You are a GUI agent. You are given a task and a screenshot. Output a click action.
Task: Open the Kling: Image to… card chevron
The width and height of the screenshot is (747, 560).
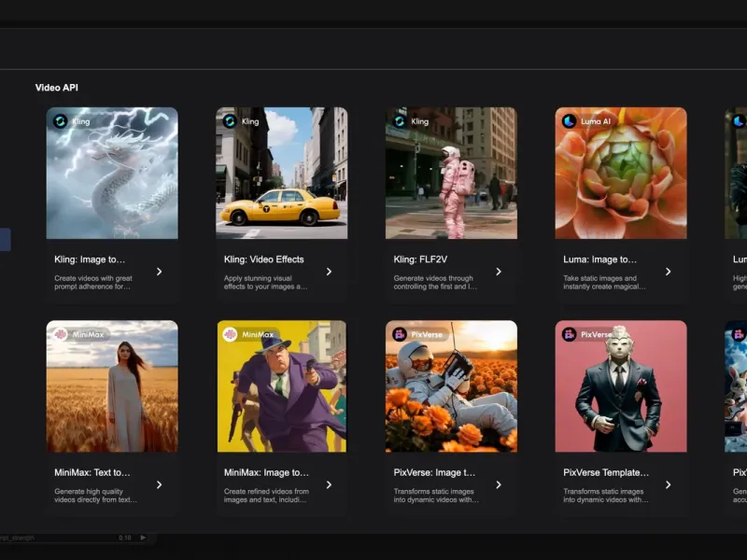pyautogui.click(x=159, y=272)
